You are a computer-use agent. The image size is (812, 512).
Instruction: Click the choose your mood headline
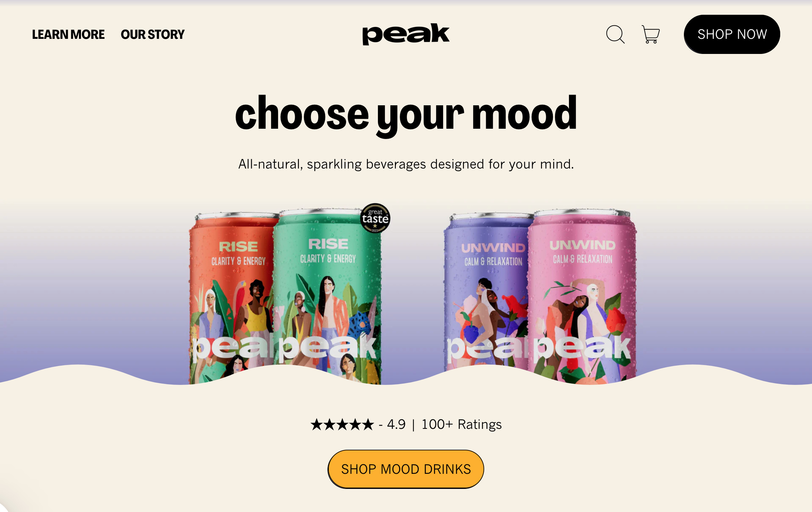click(x=406, y=115)
